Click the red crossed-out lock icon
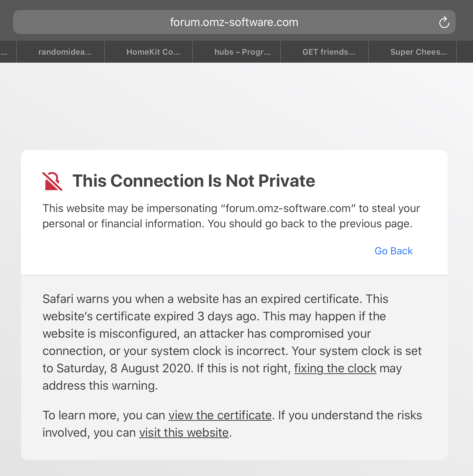Screen dimensions: 473x476 click(52, 181)
